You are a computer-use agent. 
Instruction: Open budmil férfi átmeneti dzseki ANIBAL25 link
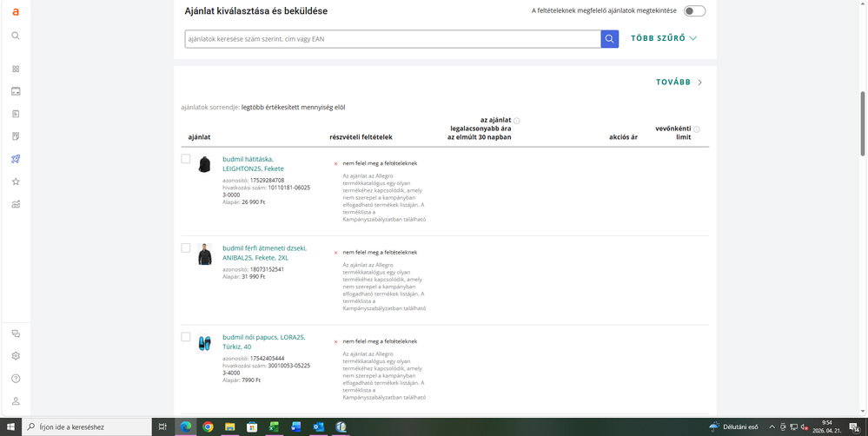265,253
